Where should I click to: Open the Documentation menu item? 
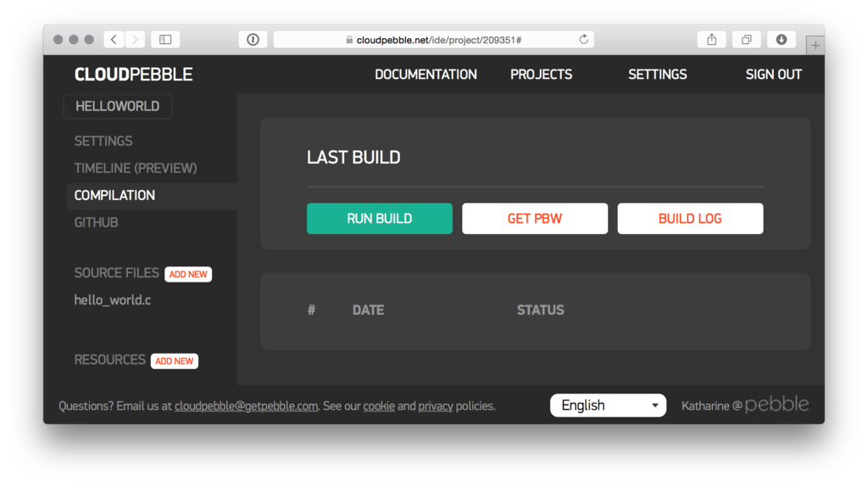[426, 75]
